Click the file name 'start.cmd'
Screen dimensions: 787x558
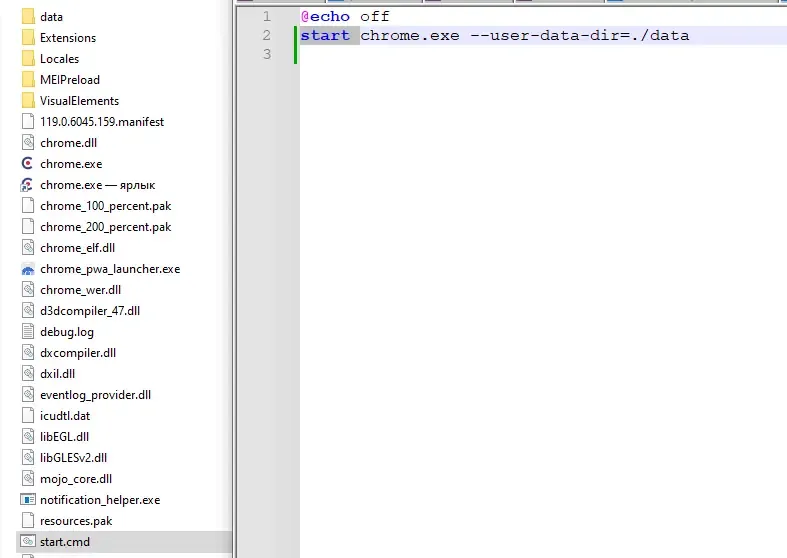tap(65, 542)
